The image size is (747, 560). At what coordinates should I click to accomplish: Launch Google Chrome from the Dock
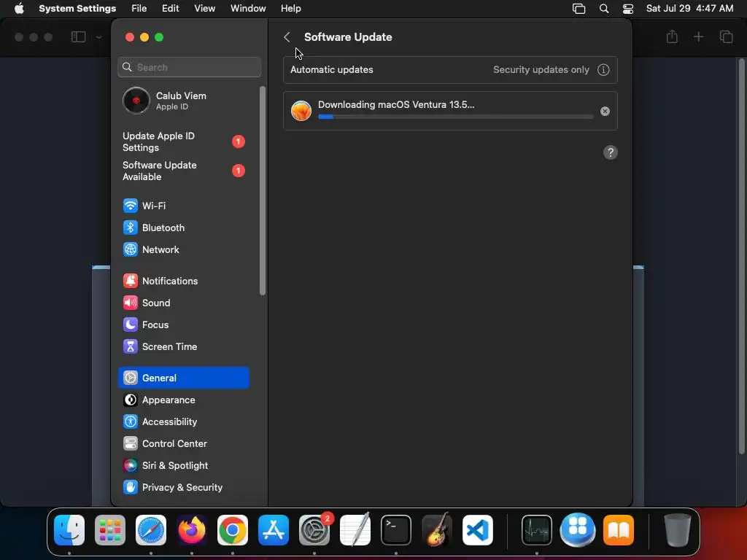(x=233, y=530)
